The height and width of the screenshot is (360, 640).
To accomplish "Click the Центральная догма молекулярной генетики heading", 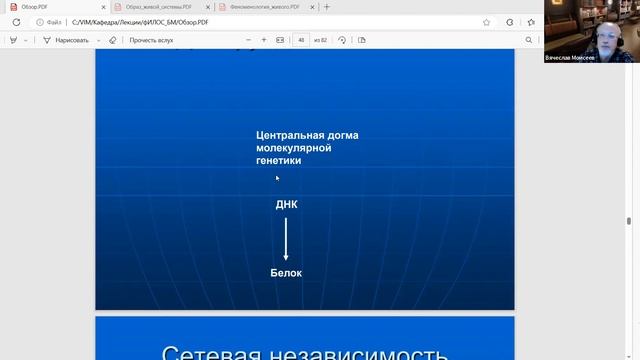I will pos(307,148).
